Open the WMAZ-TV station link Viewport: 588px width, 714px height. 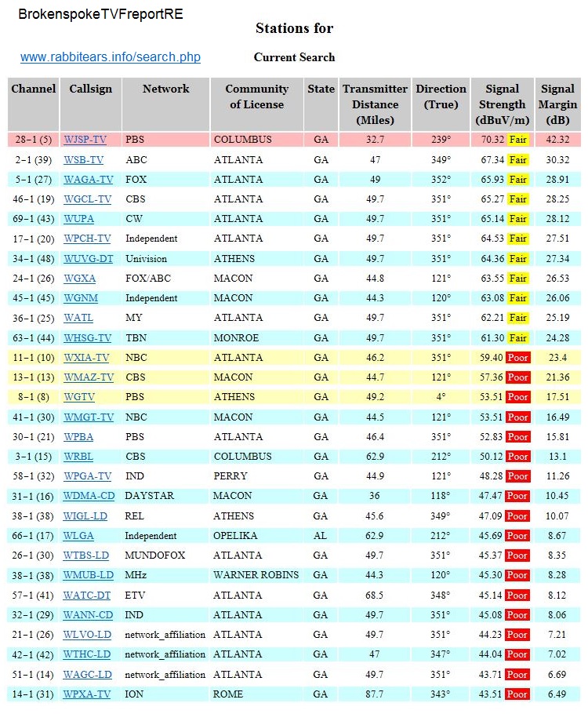[88, 377]
